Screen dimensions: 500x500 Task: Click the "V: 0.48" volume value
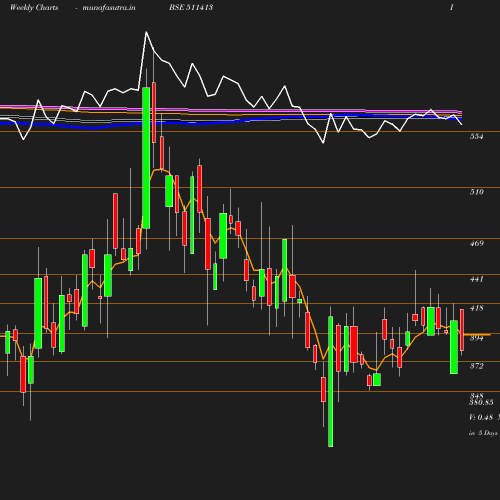[x=481, y=417]
